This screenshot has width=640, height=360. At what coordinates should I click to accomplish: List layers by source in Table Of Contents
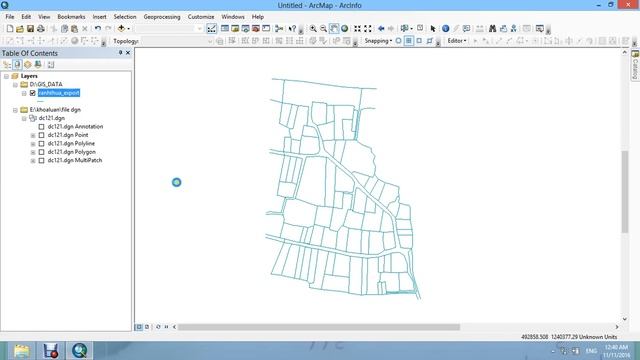coord(17,64)
